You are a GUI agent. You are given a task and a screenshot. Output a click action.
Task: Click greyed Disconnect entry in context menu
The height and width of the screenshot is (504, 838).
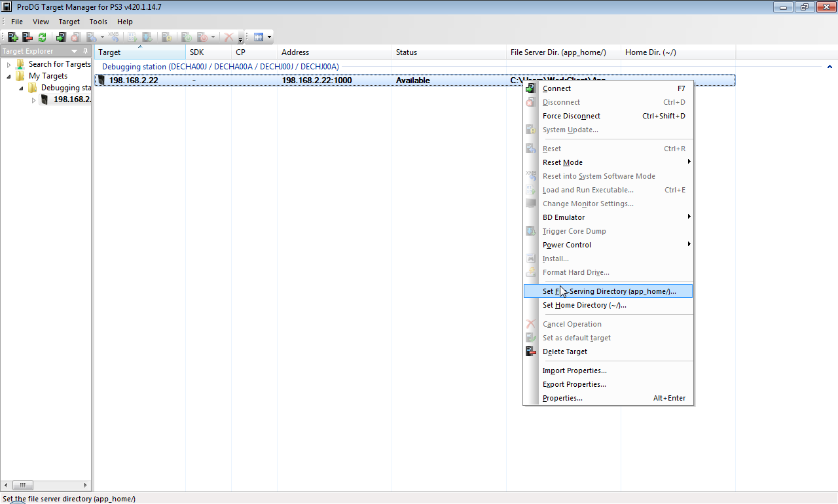(608, 102)
